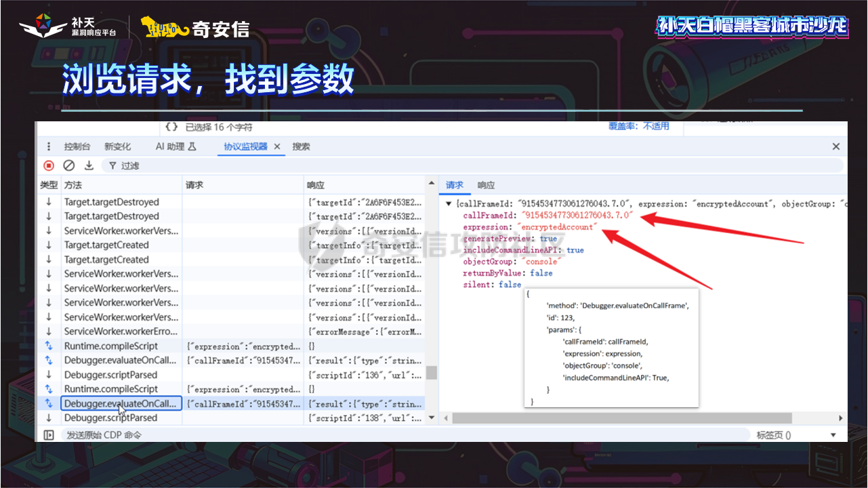Screen dimensions: 868x488
Task: Sort by the 方法 column header
Action: [121, 185]
